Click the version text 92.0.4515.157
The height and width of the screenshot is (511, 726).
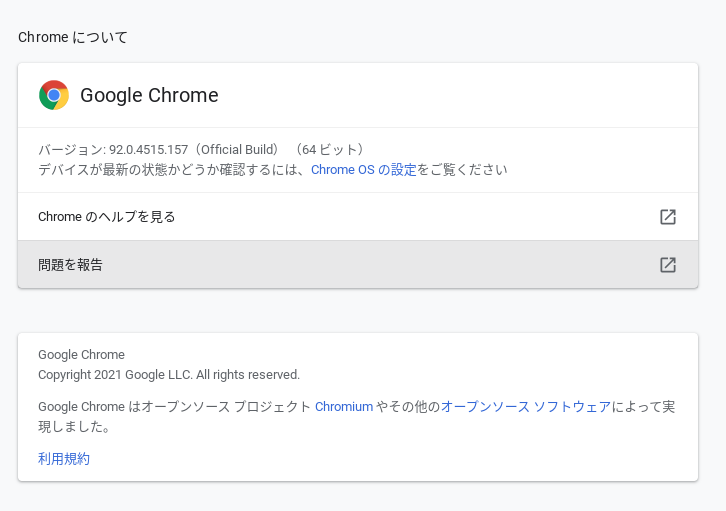coord(149,150)
